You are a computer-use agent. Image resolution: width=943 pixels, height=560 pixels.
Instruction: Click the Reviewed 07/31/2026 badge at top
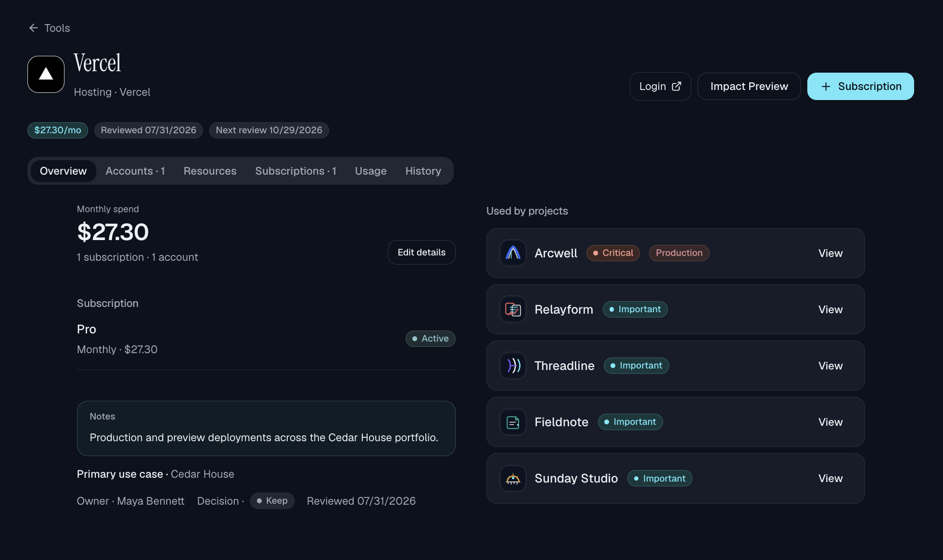click(x=148, y=130)
